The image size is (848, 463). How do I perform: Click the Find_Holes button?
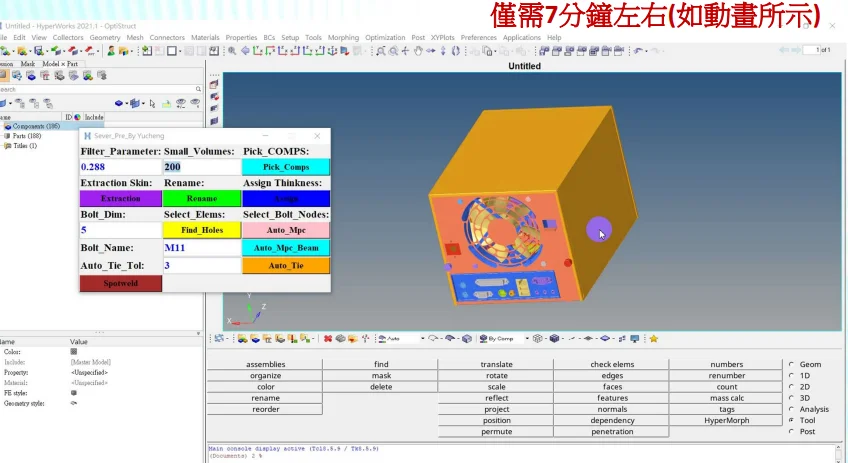coord(201,230)
